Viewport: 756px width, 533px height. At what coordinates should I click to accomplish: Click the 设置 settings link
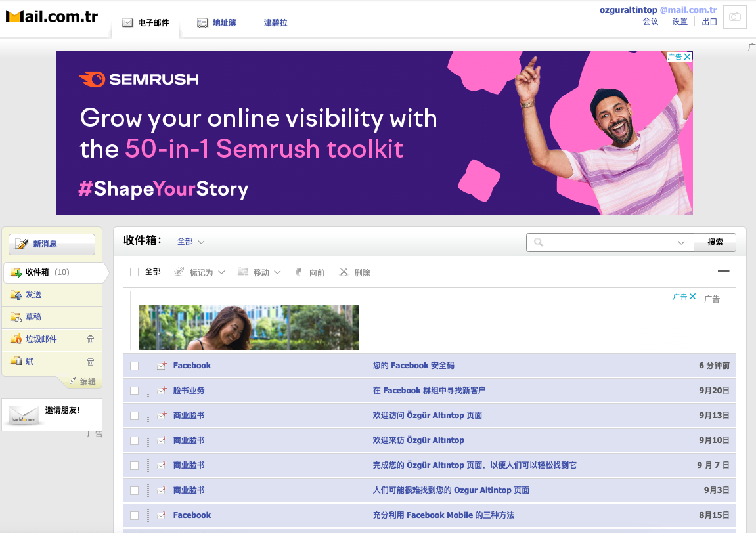(x=680, y=22)
